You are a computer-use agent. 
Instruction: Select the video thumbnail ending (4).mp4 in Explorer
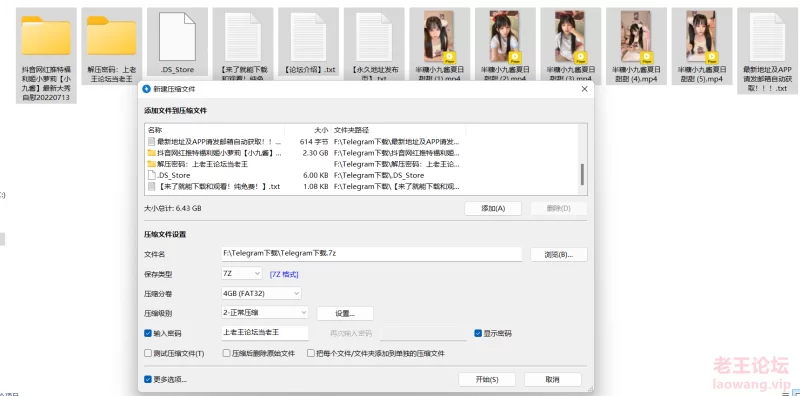pos(636,36)
